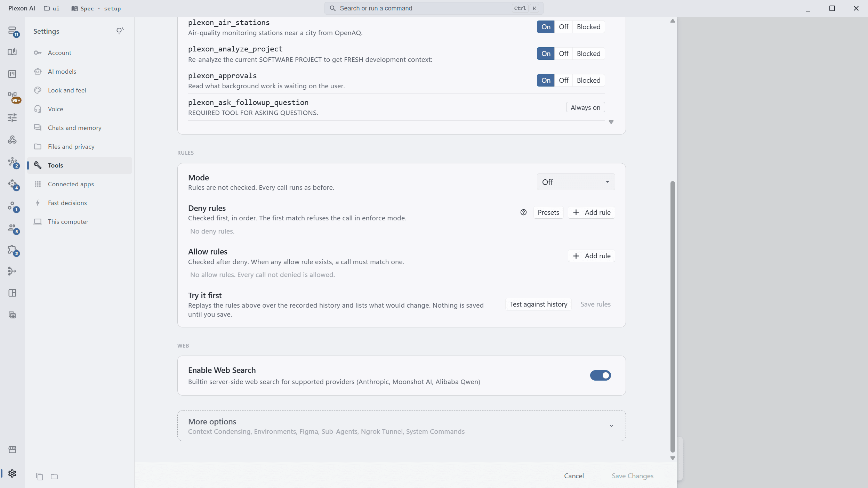Open the storefront icon near bottom of rail

pyautogui.click(x=12, y=449)
